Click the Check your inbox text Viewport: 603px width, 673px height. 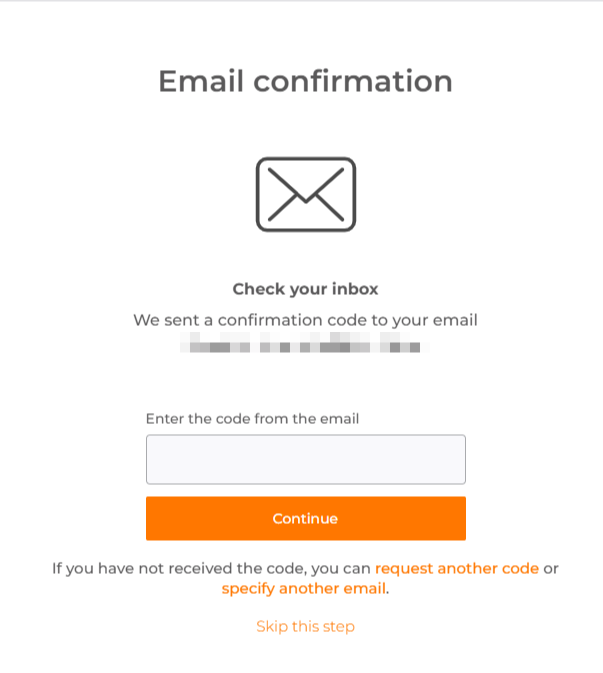[305, 289]
